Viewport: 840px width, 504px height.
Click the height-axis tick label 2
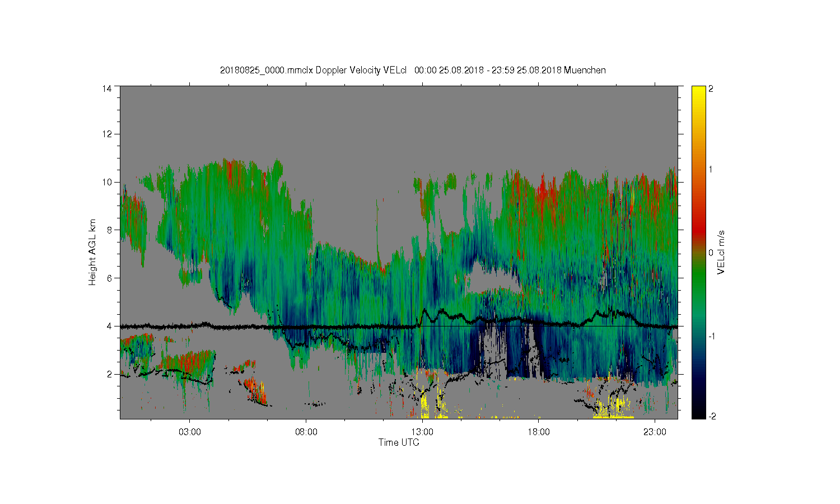click(109, 374)
